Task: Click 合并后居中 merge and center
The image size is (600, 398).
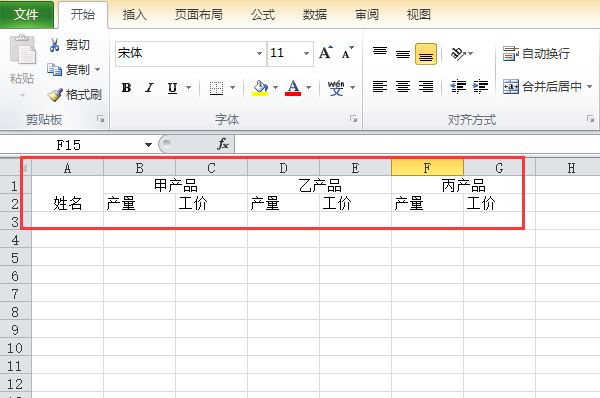Action: point(543,87)
